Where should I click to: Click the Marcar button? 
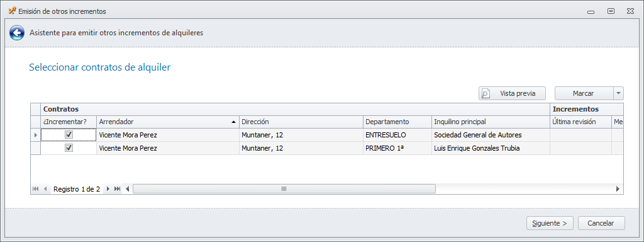584,93
